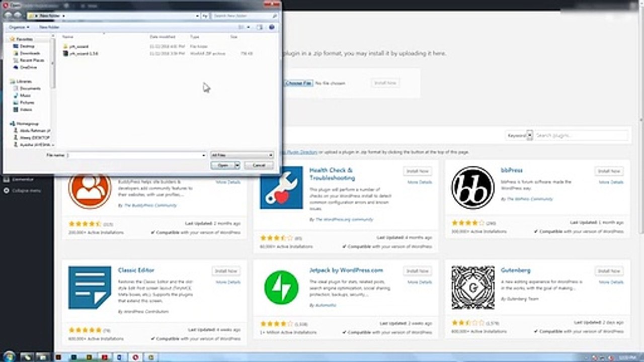Viewport: 644px width, 362px height.
Task: Click in the File name input field
Action: point(137,155)
